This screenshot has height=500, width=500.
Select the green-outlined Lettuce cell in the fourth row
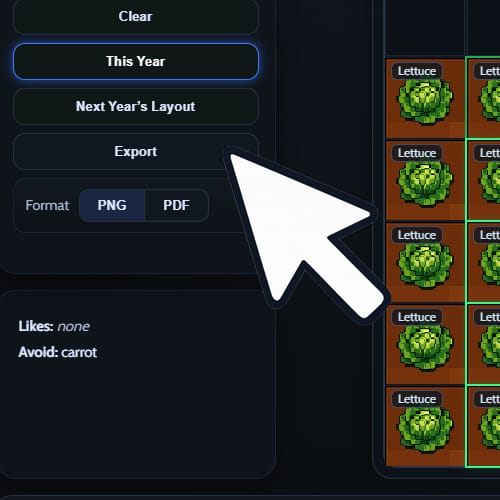pyautogui.click(x=483, y=344)
